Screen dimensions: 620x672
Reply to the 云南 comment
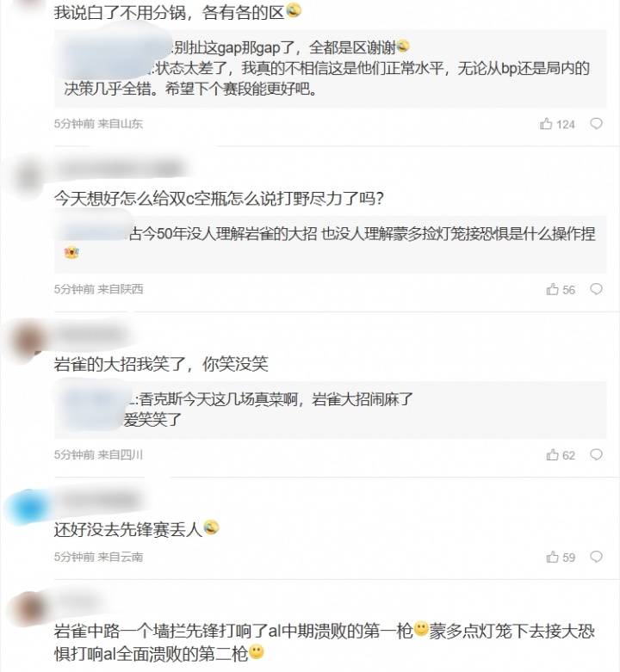point(597,557)
